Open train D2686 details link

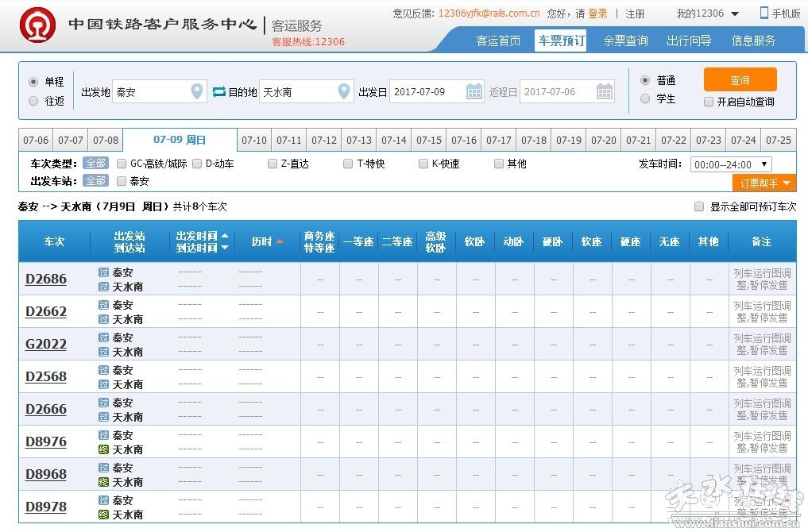tap(46, 279)
